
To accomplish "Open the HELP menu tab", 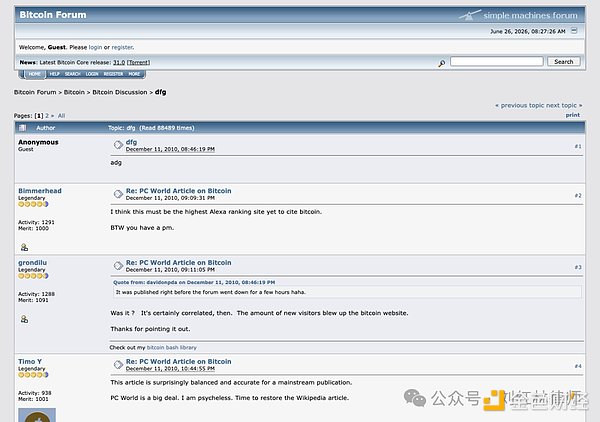I will (54, 74).
